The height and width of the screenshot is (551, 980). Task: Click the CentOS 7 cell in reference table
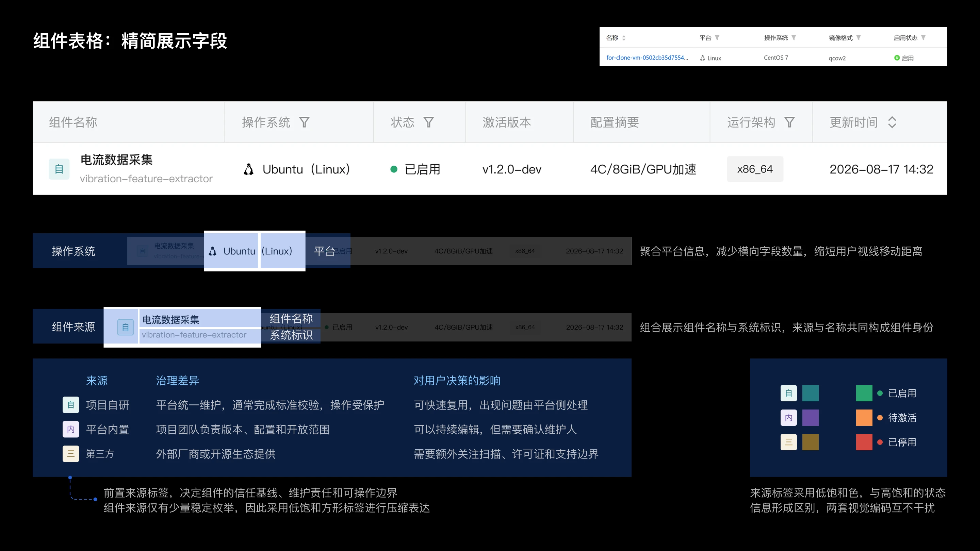point(776,58)
